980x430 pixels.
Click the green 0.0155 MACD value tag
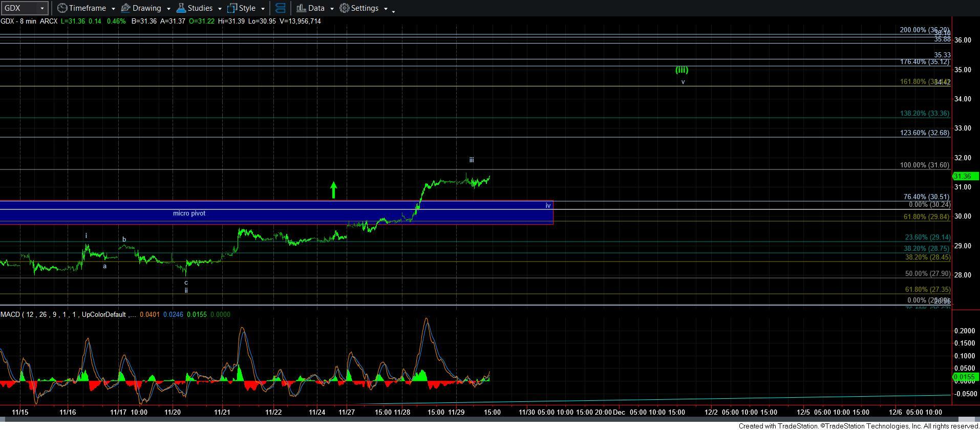(965, 377)
